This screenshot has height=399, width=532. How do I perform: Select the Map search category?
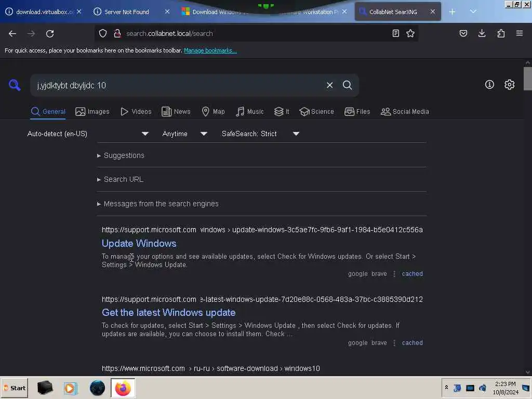(x=213, y=112)
